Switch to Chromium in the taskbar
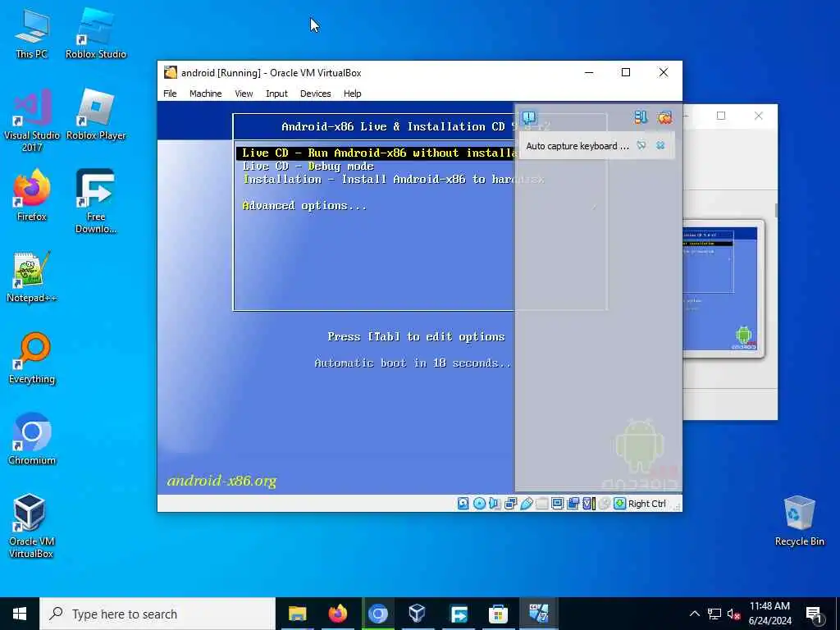840x630 pixels. [377, 614]
